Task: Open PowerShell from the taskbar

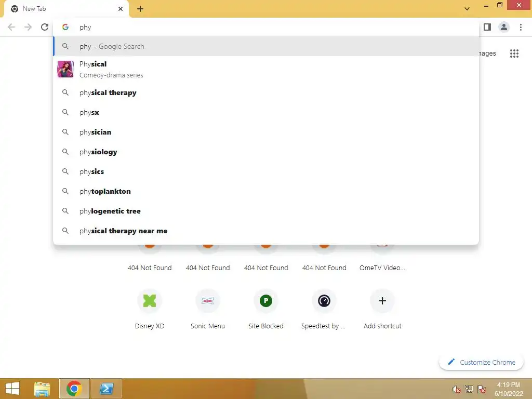Action: coord(106,389)
